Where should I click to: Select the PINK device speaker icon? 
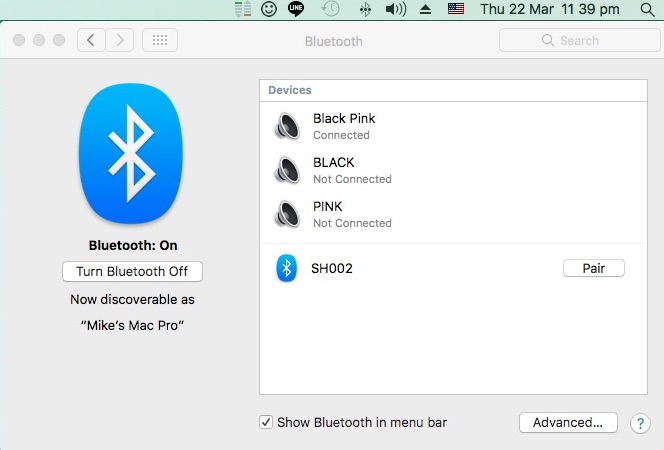point(287,214)
